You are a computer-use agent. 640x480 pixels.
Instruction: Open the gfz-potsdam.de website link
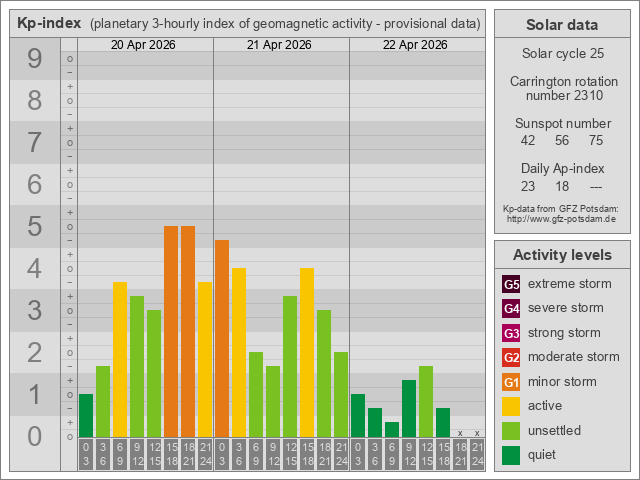click(x=561, y=218)
